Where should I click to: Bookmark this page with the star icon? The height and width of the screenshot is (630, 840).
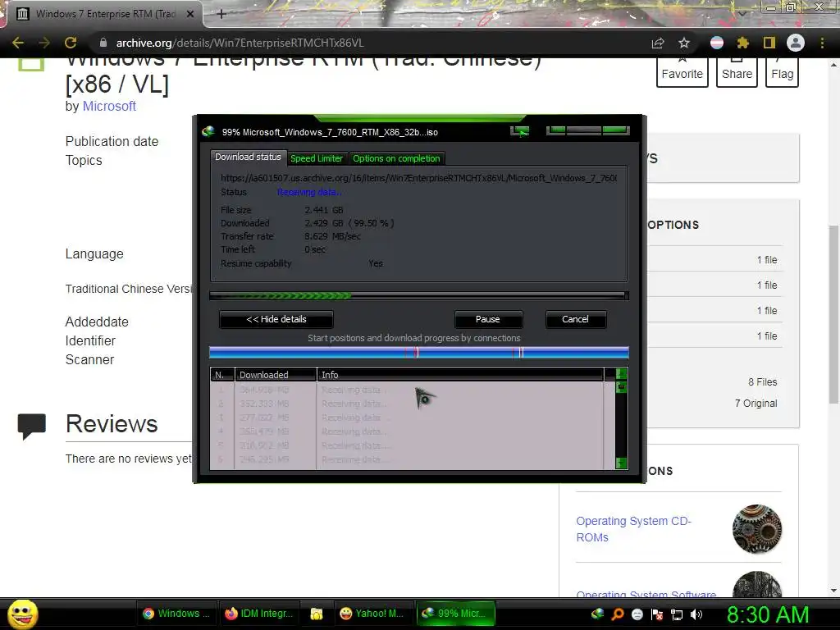point(684,43)
